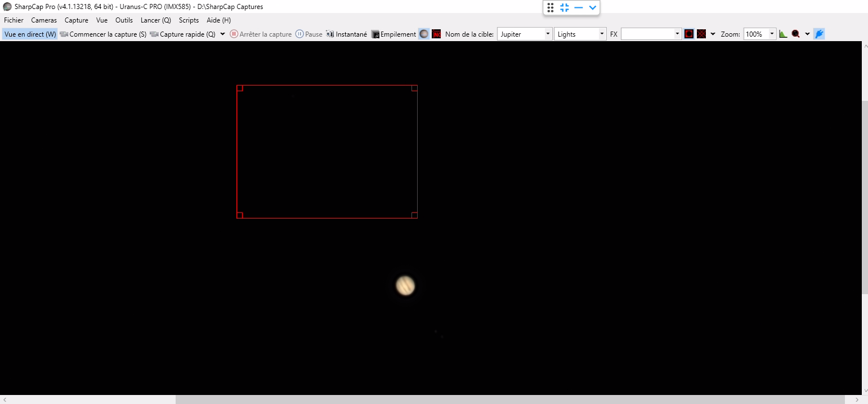The image size is (868, 404).
Task: Expand the reticule options dropdown arrow
Action: pos(713,34)
